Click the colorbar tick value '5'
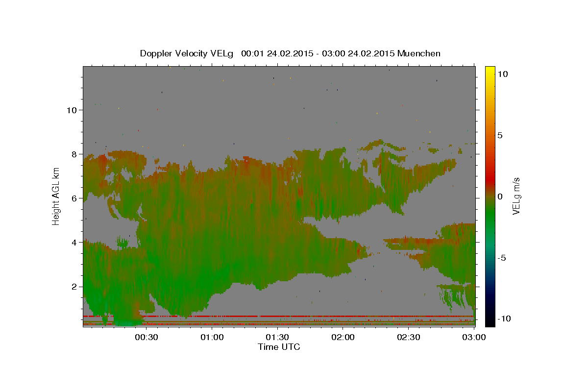Screen dimensions: 588x392 (500, 135)
